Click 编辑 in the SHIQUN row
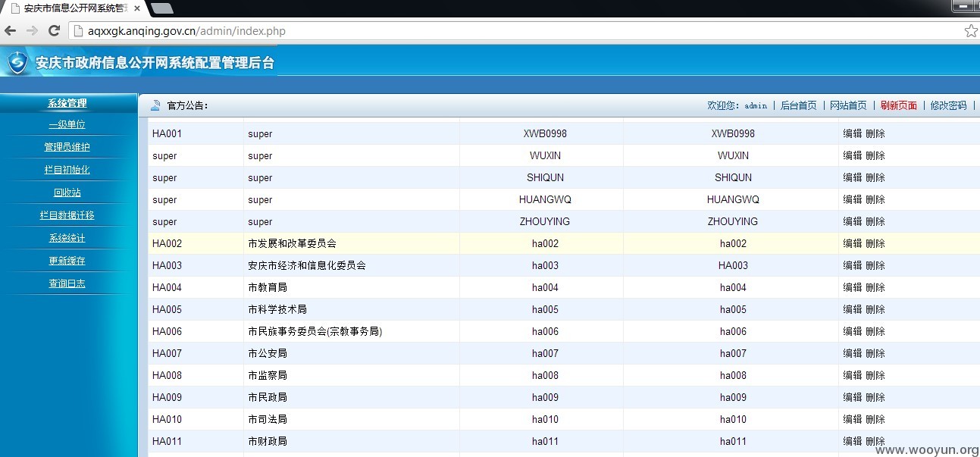Image resolution: width=980 pixels, height=457 pixels. coord(853,177)
